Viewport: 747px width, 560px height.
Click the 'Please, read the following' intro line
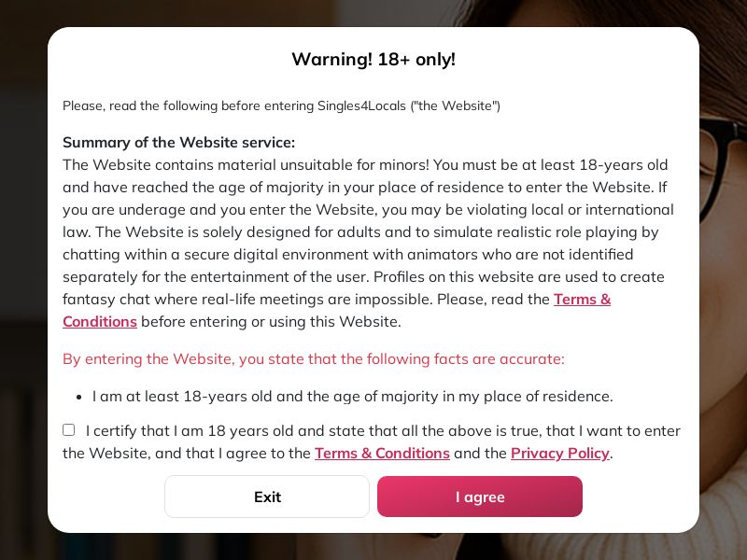281,105
